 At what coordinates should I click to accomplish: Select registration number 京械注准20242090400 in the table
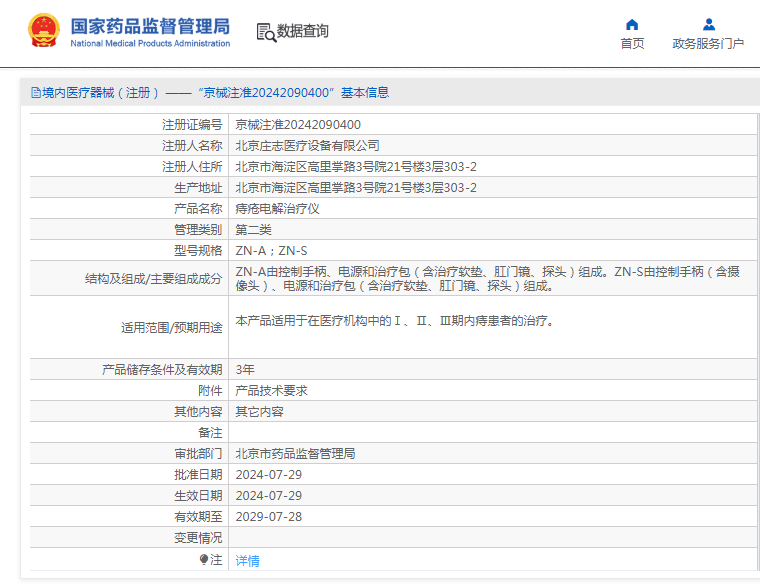298,125
